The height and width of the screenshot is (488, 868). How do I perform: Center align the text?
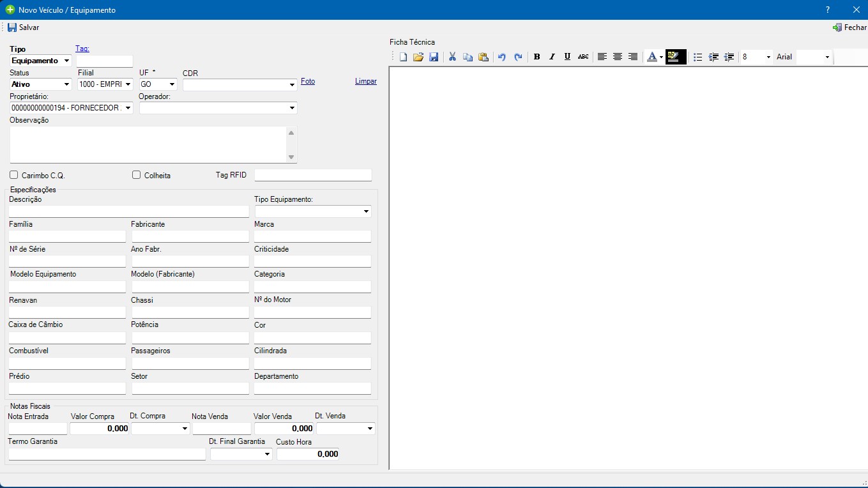(618, 57)
